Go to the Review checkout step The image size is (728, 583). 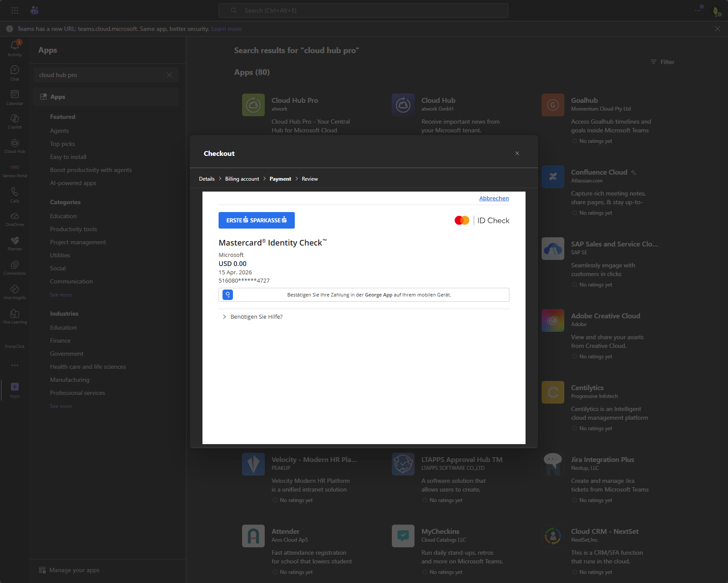(x=310, y=179)
